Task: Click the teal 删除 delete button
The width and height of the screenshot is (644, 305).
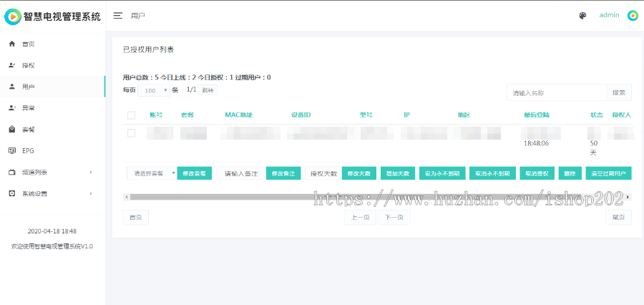Action: click(570, 173)
